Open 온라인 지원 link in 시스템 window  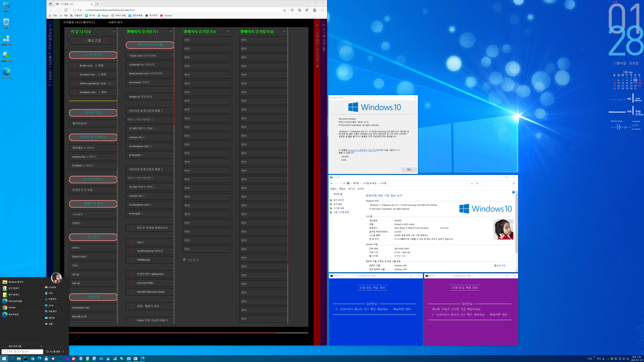point(399,256)
